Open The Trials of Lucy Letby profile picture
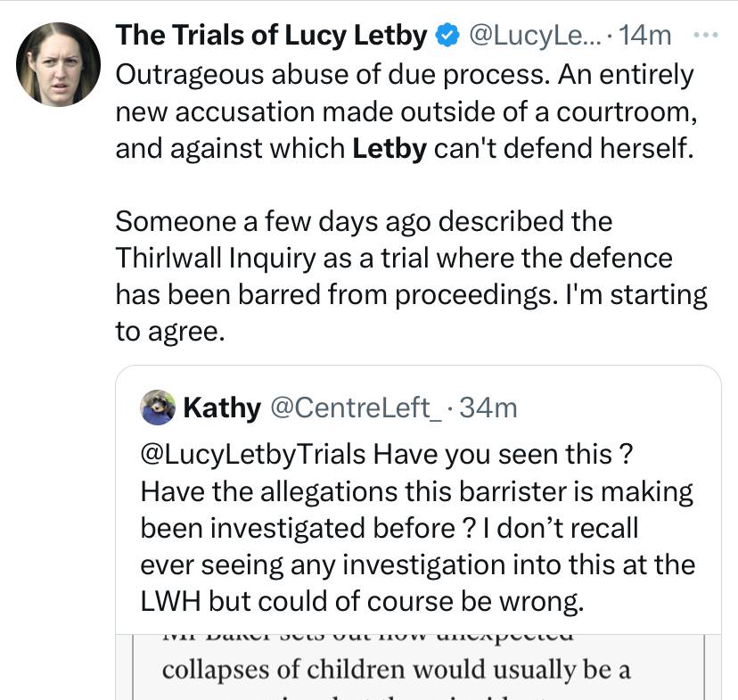Viewport: 738px width, 700px height. [x=58, y=64]
